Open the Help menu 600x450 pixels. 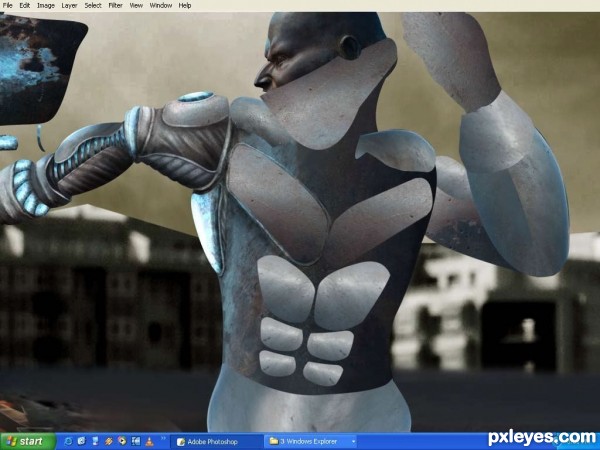click(x=185, y=5)
